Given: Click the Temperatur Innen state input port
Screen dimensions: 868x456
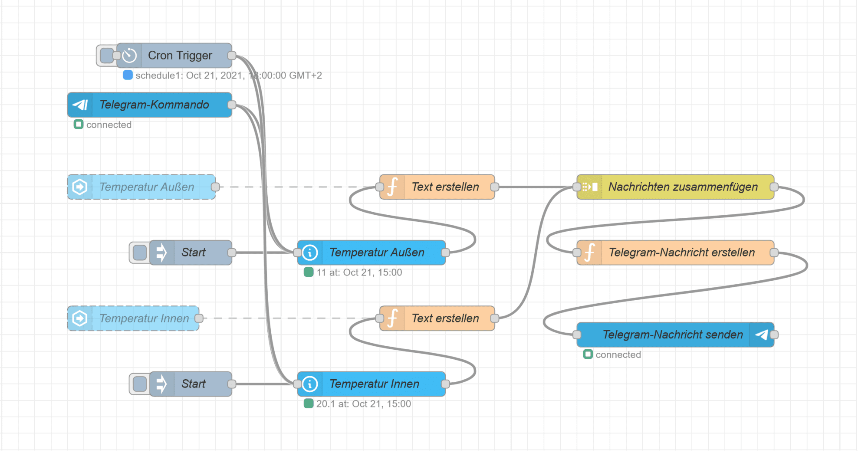Looking at the screenshot, I should [297, 384].
